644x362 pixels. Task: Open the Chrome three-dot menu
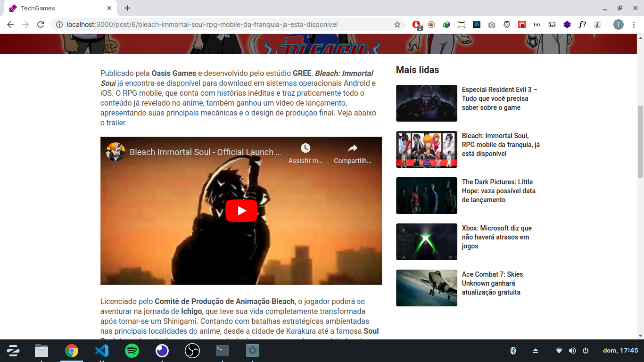click(634, 25)
